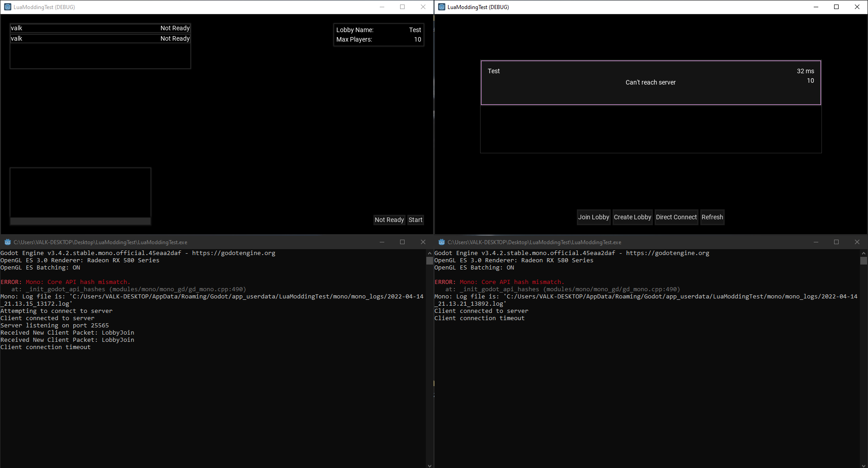Image resolution: width=868 pixels, height=468 pixels.
Task: Click the Join Lobby button
Action: (594, 217)
